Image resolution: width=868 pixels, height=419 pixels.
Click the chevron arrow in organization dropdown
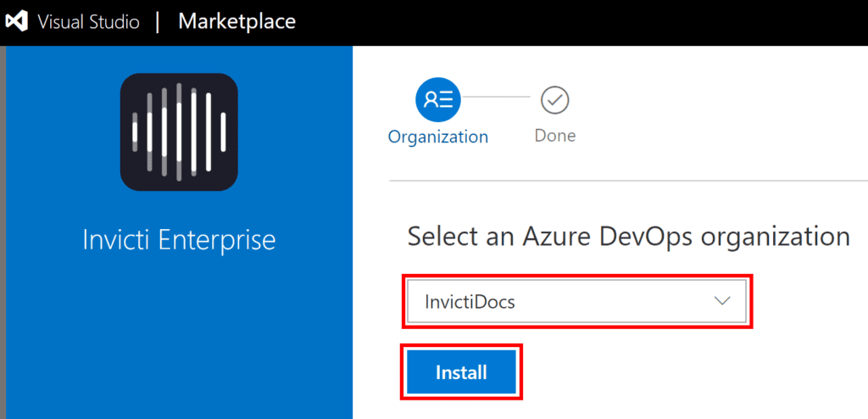point(722,301)
